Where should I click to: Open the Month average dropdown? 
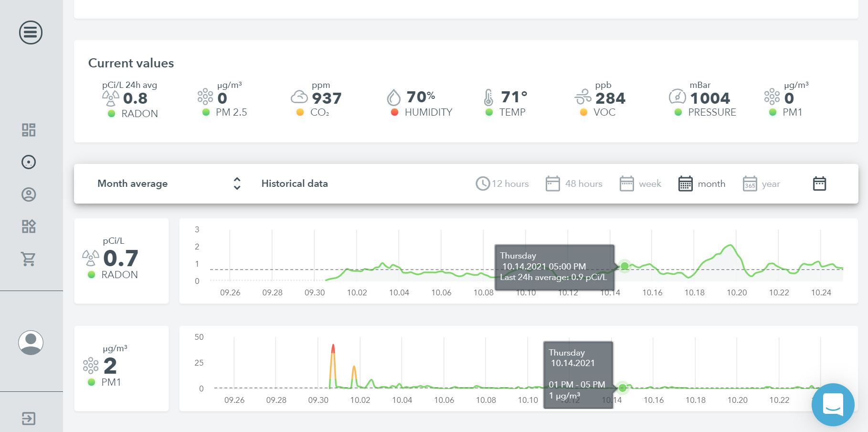pyautogui.click(x=132, y=184)
